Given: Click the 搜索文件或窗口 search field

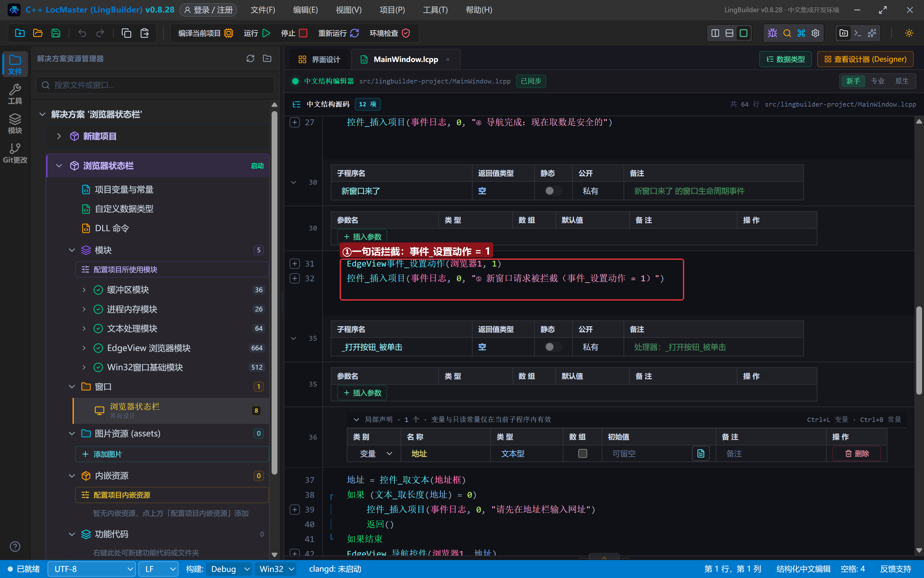Looking at the screenshot, I should 155,85.
